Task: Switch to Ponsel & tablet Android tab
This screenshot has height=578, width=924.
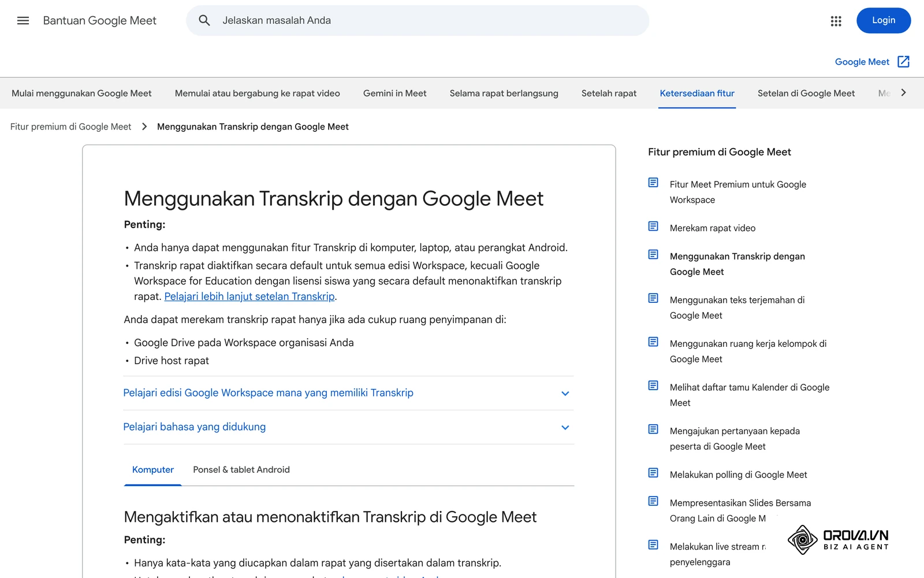Action: (241, 470)
